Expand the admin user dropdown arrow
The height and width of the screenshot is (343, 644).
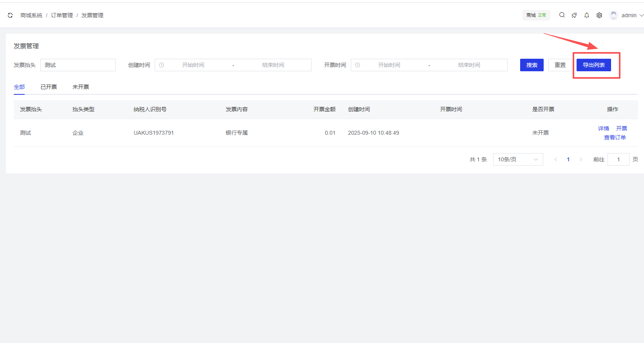pyautogui.click(x=641, y=15)
